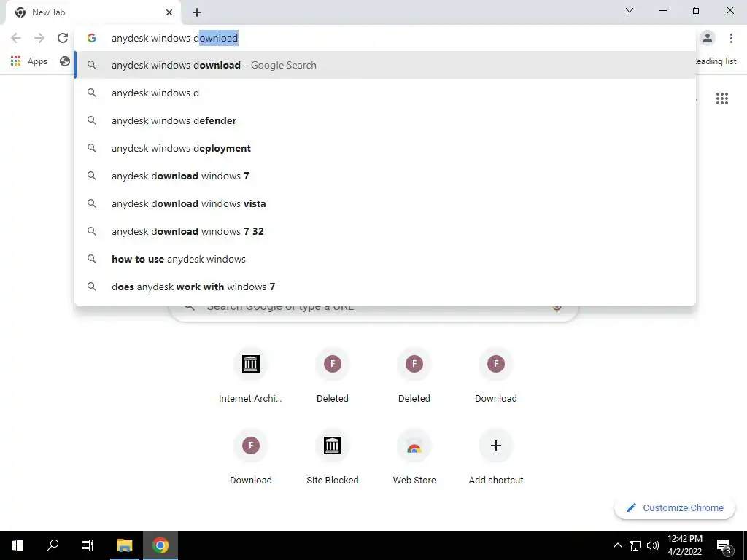Screen dimensions: 747x560
Task: Open the notification center icon
Action: tap(724, 546)
